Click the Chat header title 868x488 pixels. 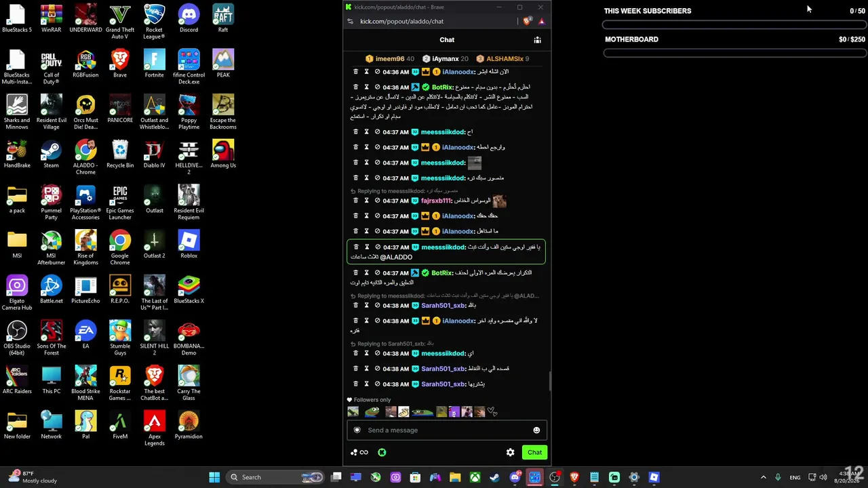click(x=447, y=40)
